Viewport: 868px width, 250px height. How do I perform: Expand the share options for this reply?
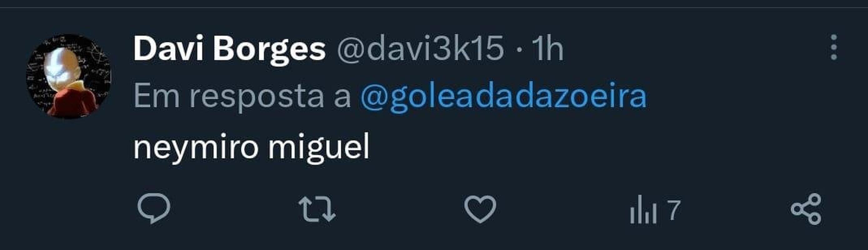click(x=806, y=209)
